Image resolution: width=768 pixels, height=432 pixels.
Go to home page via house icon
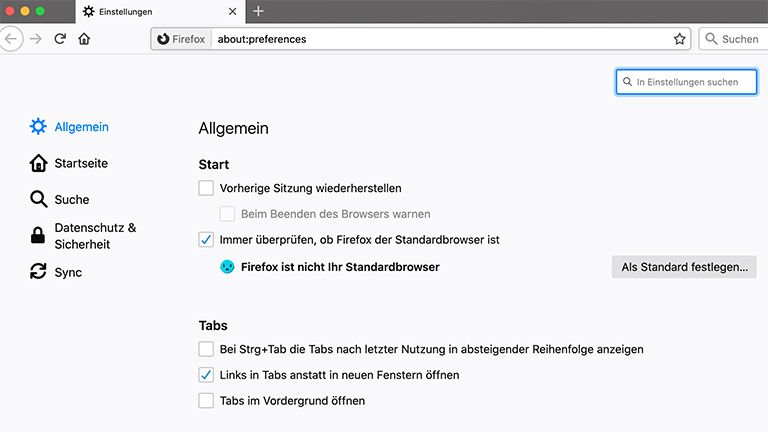point(84,39)
